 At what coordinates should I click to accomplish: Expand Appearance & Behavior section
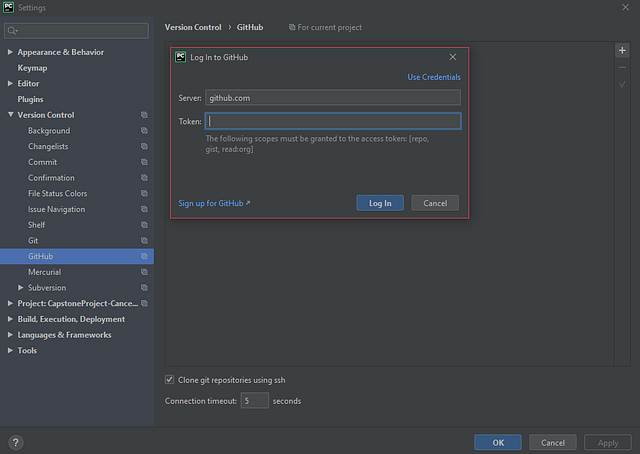pyautogui.click(x=10, y=52)
